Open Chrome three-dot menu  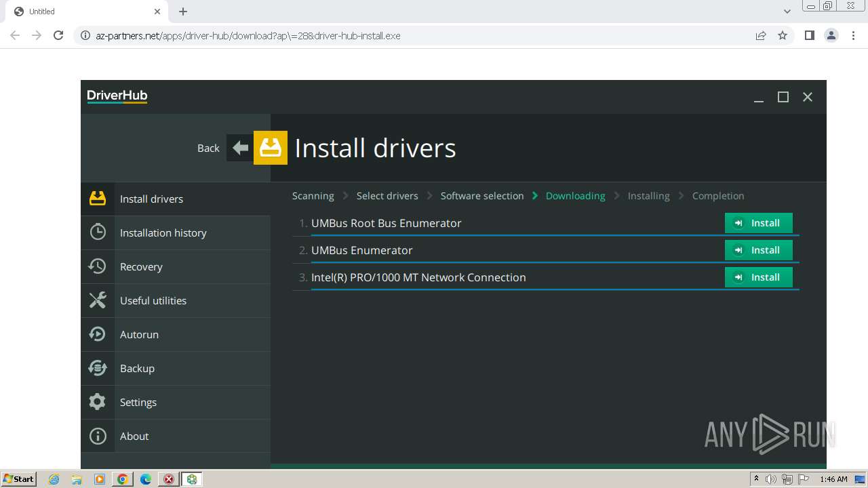pos(853,35)
